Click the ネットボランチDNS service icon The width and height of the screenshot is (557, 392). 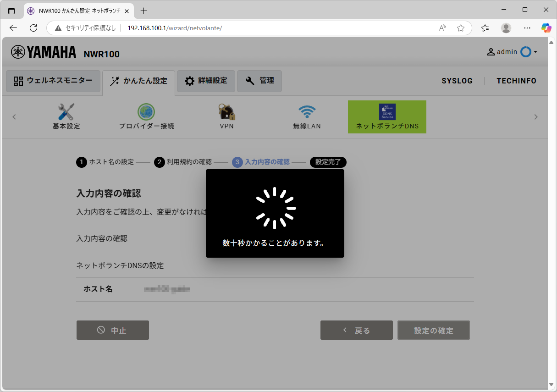387,112
